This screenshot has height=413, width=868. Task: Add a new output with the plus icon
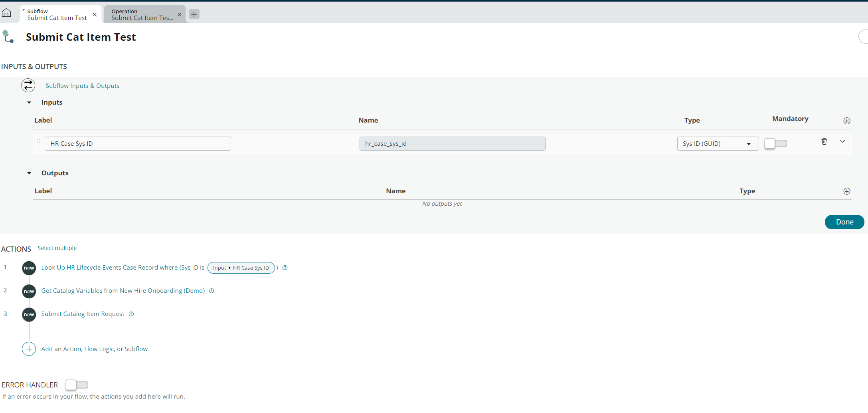coord(847,191)
